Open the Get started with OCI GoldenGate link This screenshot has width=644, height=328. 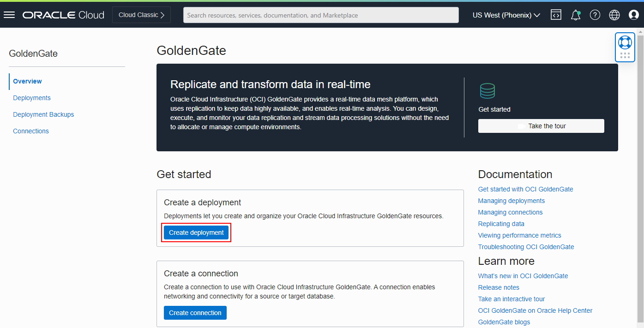tap(525, 189)
